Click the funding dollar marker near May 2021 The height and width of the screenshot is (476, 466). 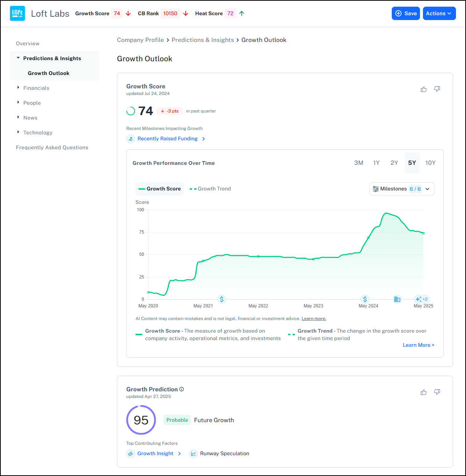(222, 299)
